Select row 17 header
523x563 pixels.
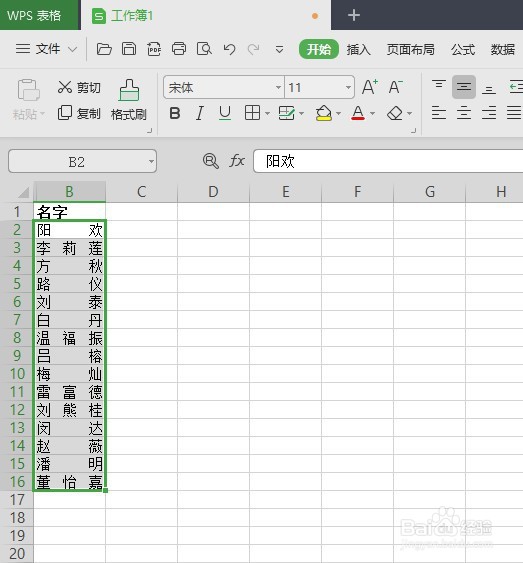coord(17,499)
